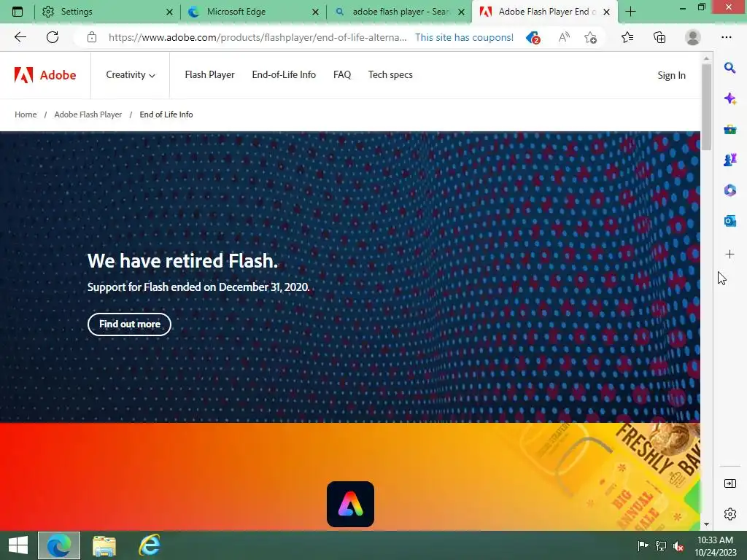The width and height of the screenshot is (747, 560).
Task: Open the tab actions menu icon
Action: click(x=18, y=12)
